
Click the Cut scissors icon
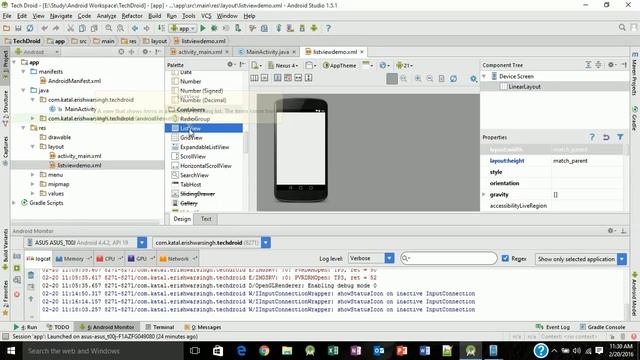coord(71,28)
